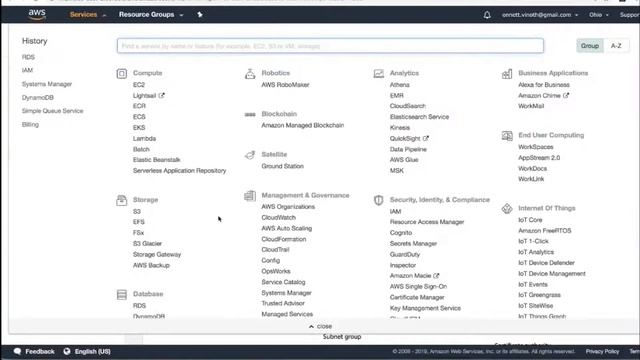Open Amazon Managed Blockchain
The image size is (640, 360).
[x=302, y=125]
